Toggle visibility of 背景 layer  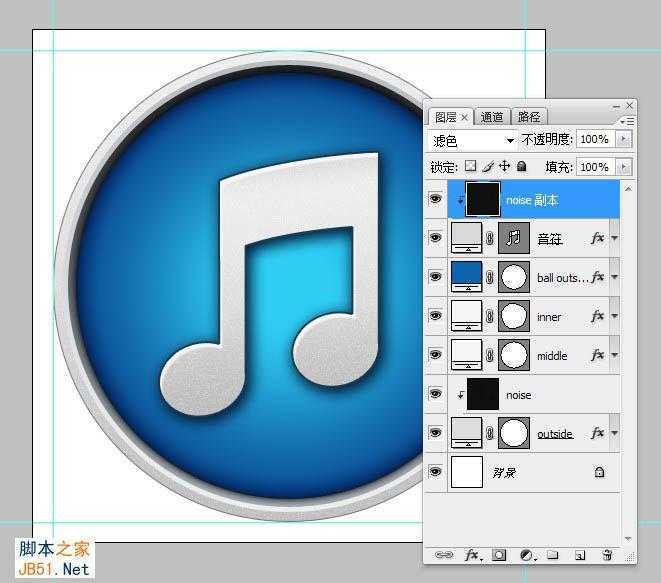point(435,471)
